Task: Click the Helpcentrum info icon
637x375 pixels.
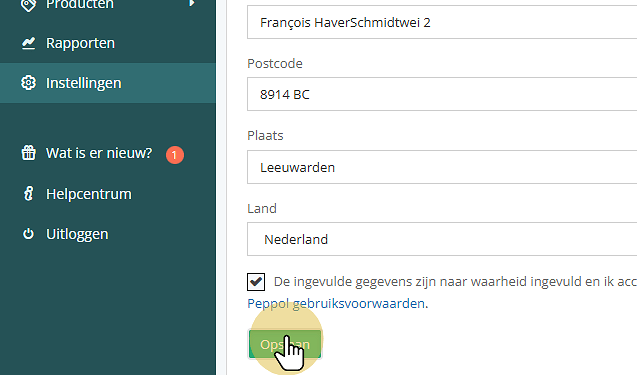Action: point(28,194)
